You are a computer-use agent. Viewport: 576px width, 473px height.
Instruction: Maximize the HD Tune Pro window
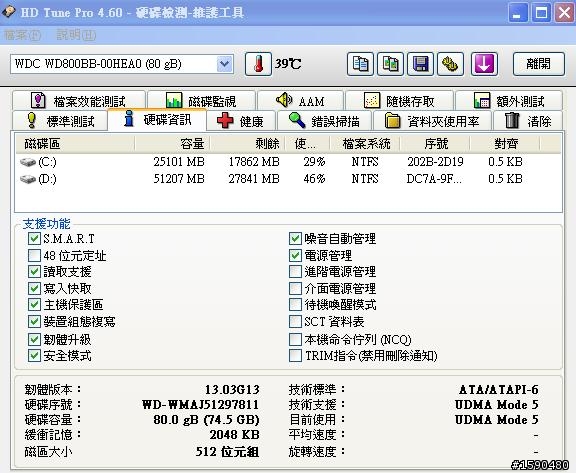point(541,13)
